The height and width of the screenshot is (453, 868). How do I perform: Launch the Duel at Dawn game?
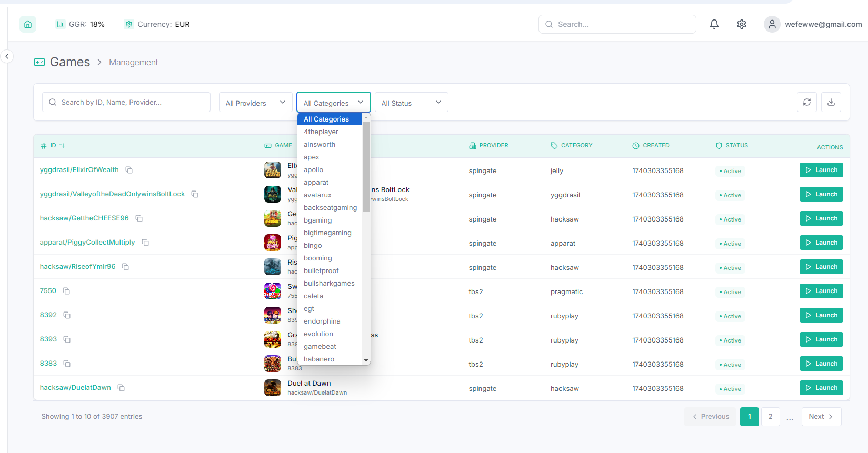tap(821, 388)
